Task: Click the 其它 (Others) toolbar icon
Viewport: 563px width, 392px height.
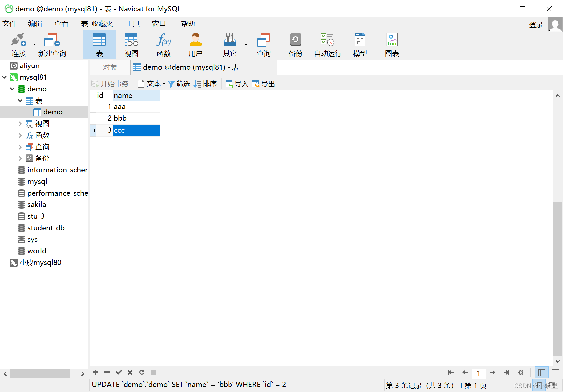Action: pyautogui.click(x=230, y=45)
